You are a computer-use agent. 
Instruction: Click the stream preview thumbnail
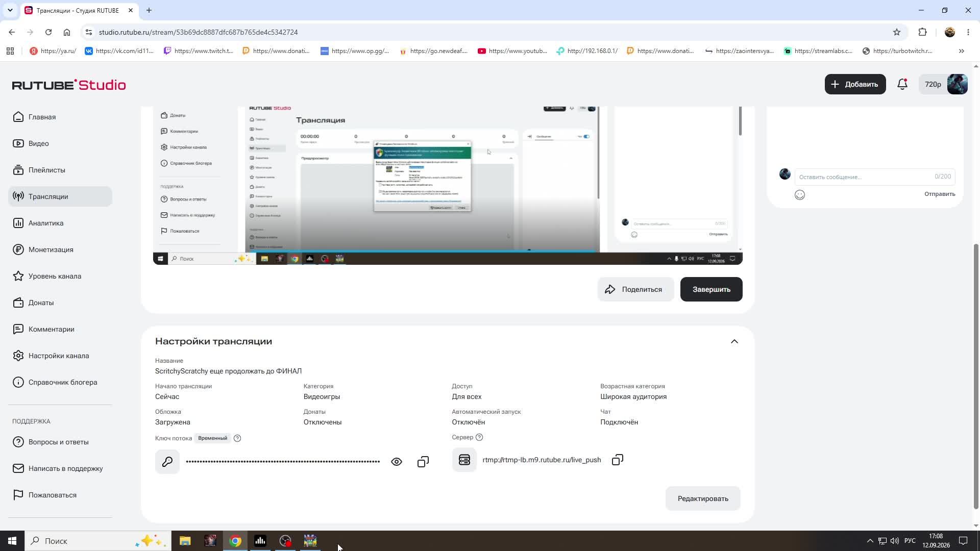point(448,186)
